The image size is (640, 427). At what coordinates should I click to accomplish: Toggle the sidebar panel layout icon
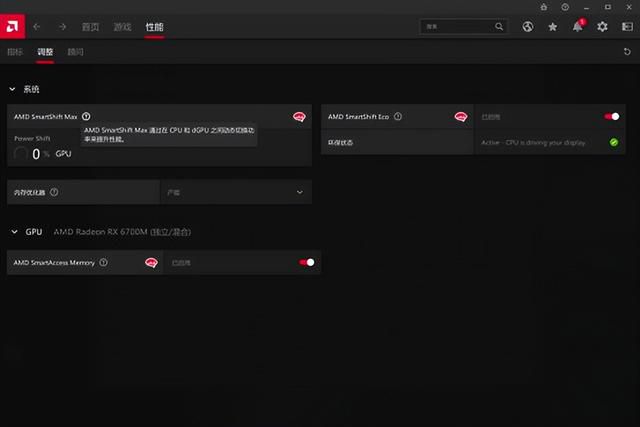click(627, 27)
